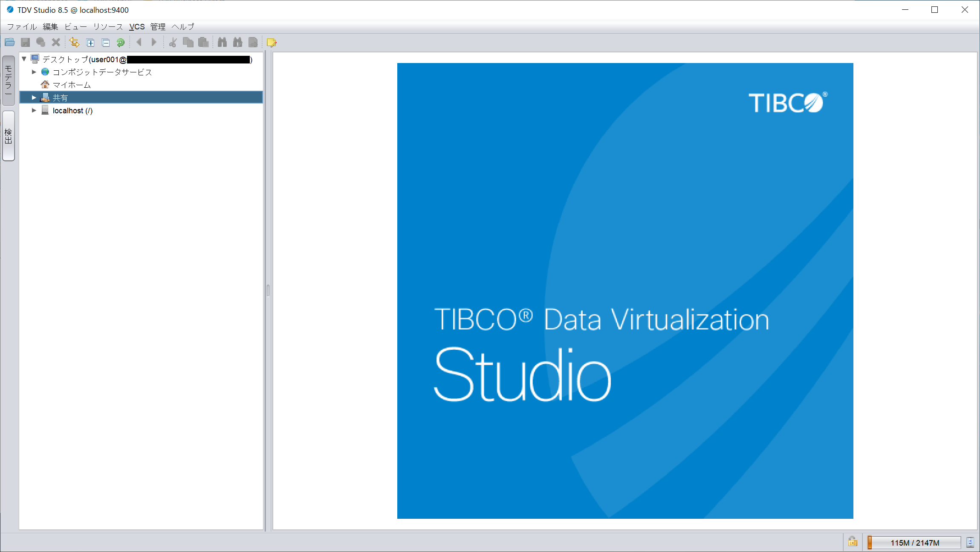
Task: Click the blue arrows icon beside memory bar
Action: tap(970, 542)
